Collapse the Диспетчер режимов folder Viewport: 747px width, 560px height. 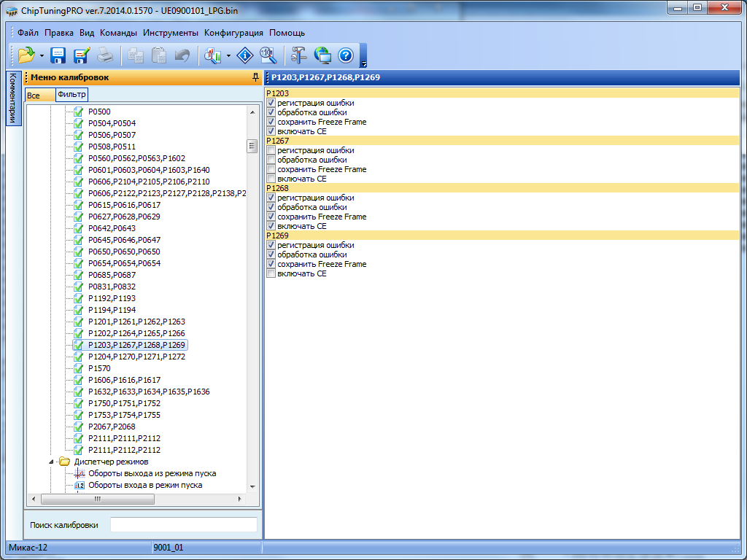pyautogui.click(x=52, y=462)
